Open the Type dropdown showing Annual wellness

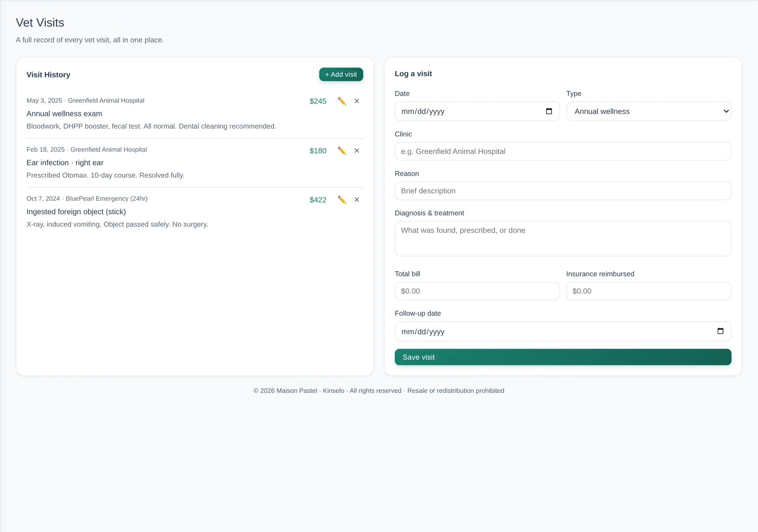pyautogui.click(x=649, y=111)
